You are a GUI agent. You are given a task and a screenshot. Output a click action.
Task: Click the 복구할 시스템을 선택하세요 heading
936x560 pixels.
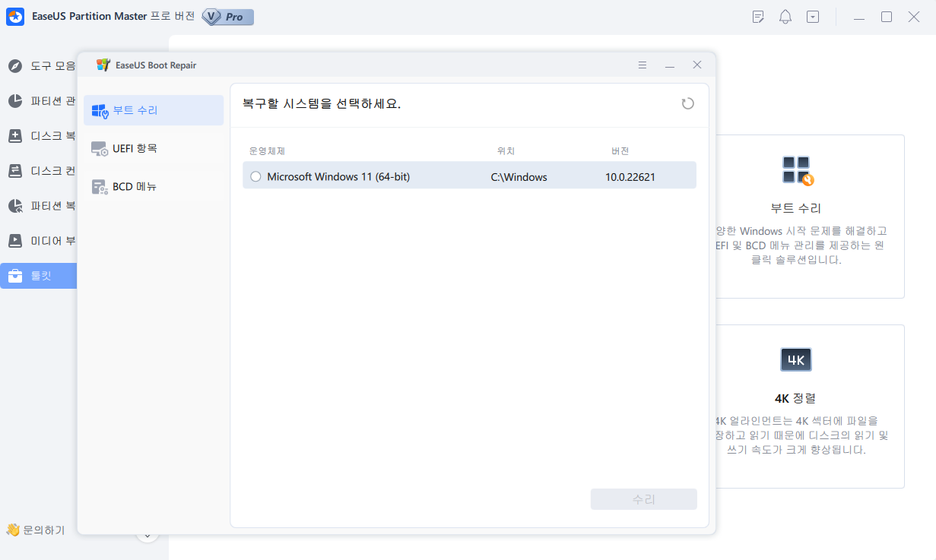pyautogui.click(x=322, y=104)
